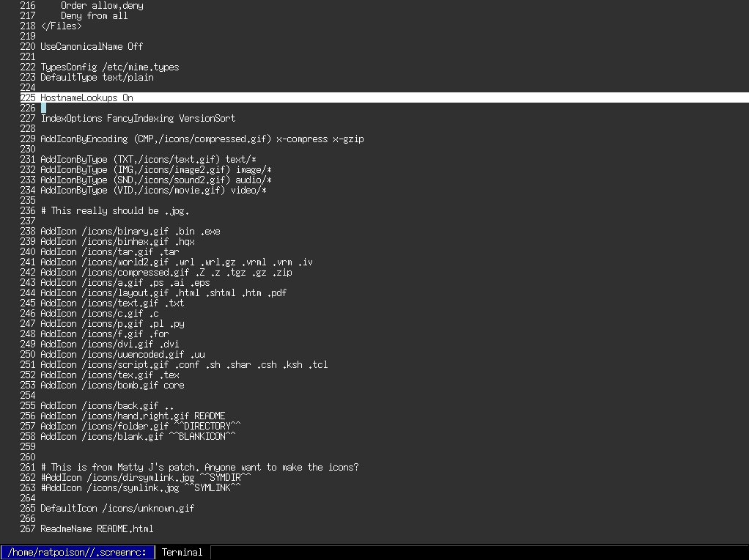Click the highlighted HostnameLookups On line
The height and width of the screenshot is (560, 749).
click(86, 97)
